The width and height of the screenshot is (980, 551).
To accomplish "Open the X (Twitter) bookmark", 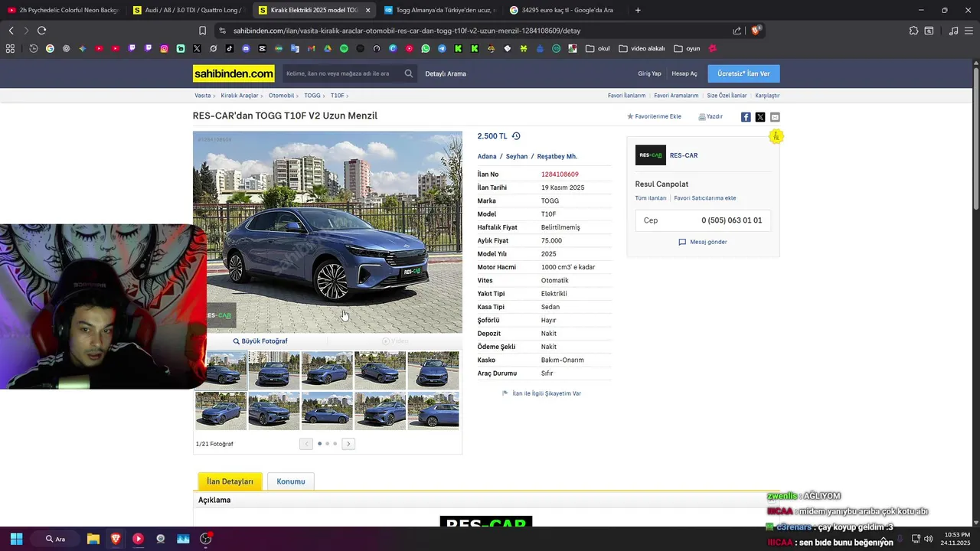I will point(197,48).
